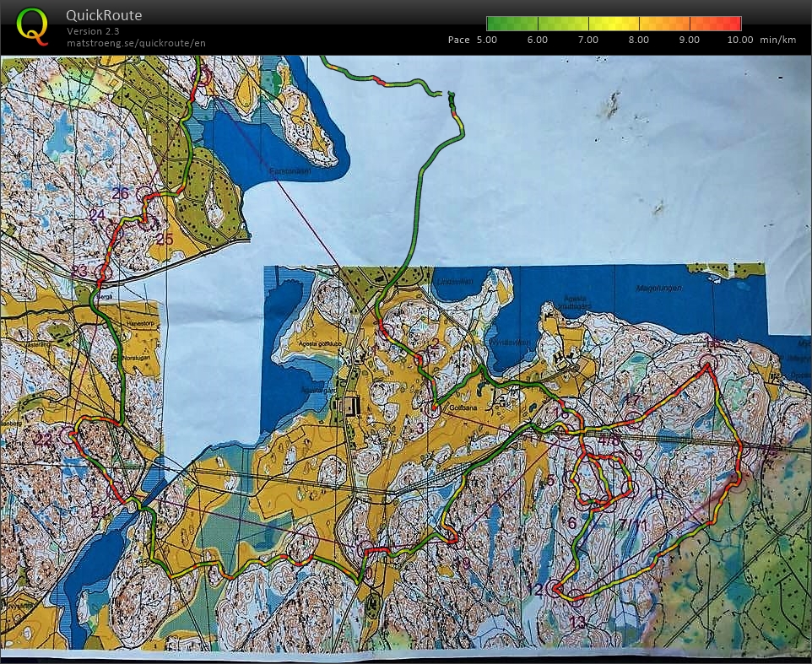
Task: Click the "9.00" pace value
Action: [690, 40]
